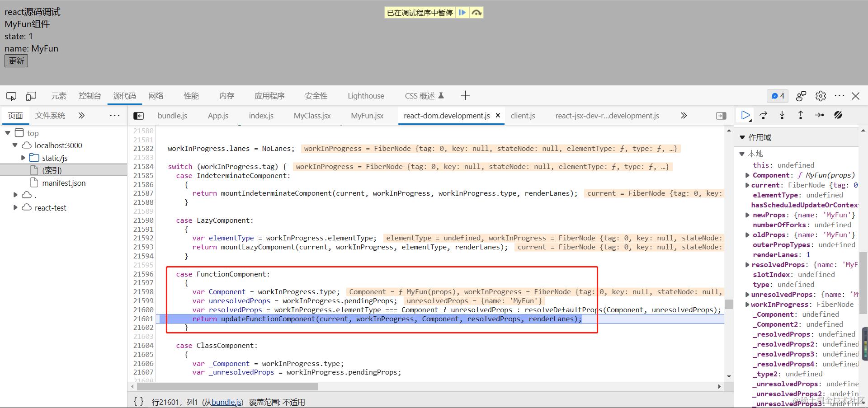Screen dimensions: 868x408
Task: Switch to client.js file tab
Action: 523,116
